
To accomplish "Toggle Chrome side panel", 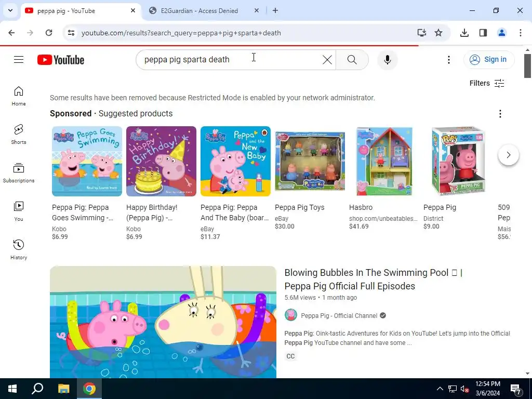I will [x=483, y=33].
